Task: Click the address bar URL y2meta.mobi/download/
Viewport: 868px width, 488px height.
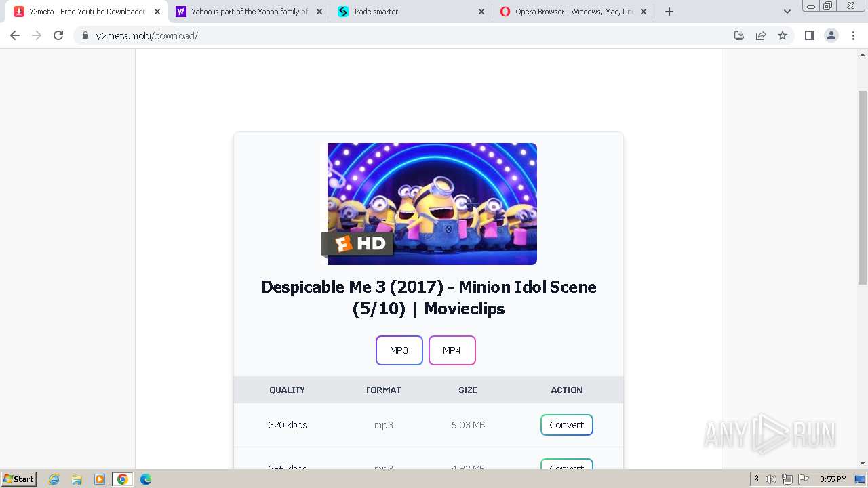Action: coord(147,36)
